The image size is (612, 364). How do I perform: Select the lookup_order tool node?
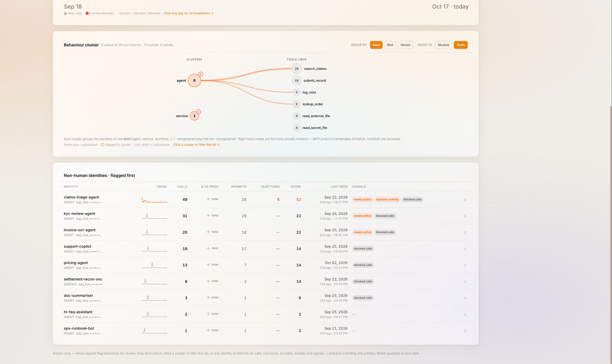[x=296, y=104]
